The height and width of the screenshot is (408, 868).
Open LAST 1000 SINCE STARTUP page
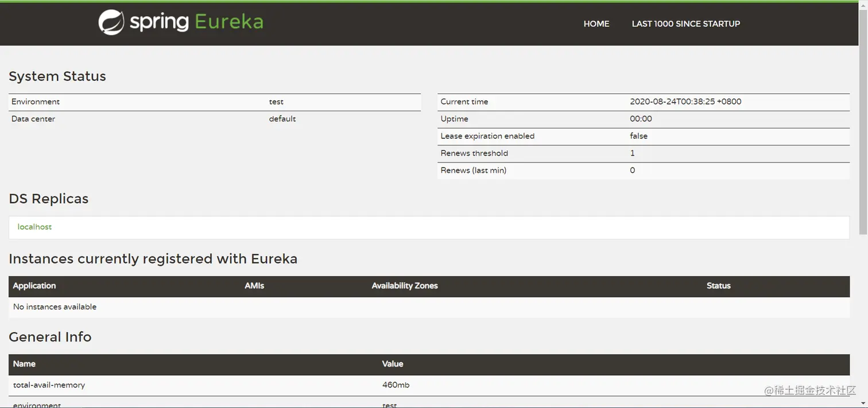pos(686,24)
